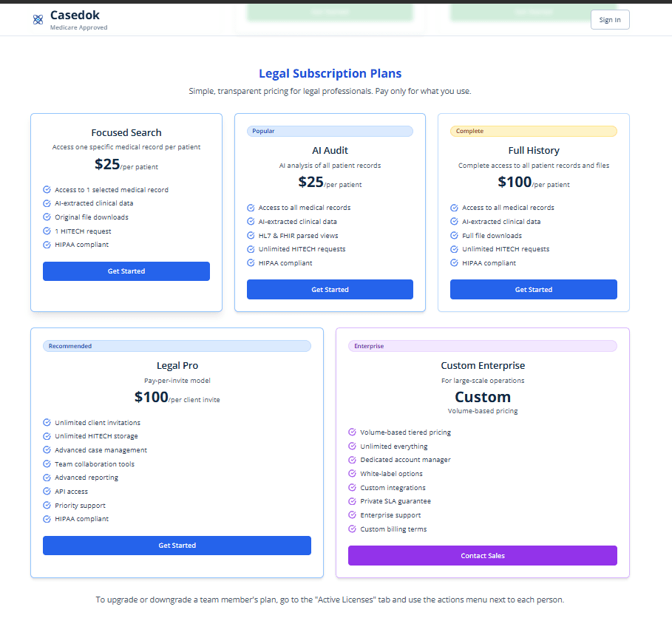
Task: Click the Recommended badge on Legal Pro
Action: click(177, 346)
